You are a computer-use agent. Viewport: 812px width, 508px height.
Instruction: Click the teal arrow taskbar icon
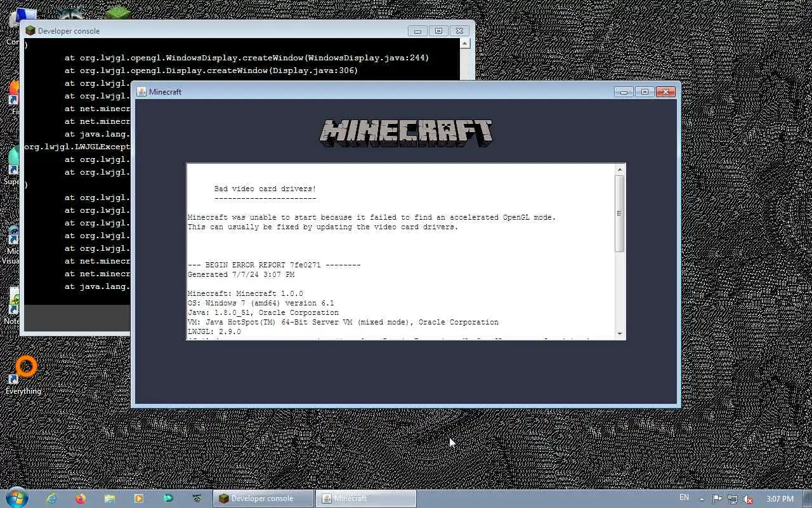pos(168,498)
